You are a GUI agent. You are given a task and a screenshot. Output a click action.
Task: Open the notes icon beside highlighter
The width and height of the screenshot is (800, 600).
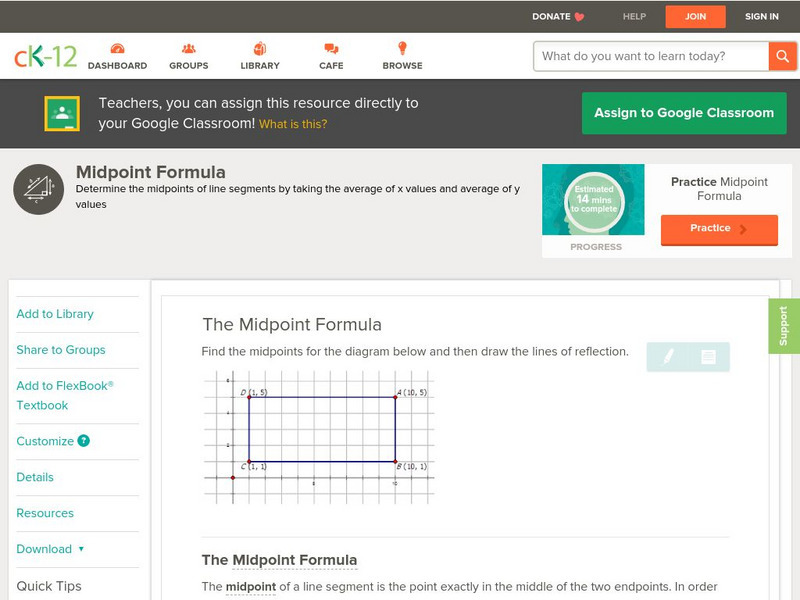708,357
